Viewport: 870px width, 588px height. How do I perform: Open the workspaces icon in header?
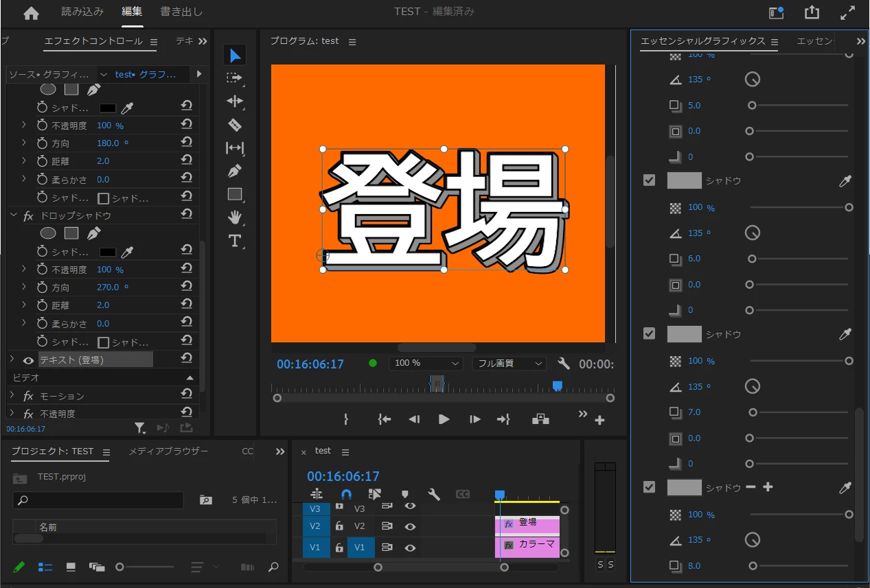point(776,12)
